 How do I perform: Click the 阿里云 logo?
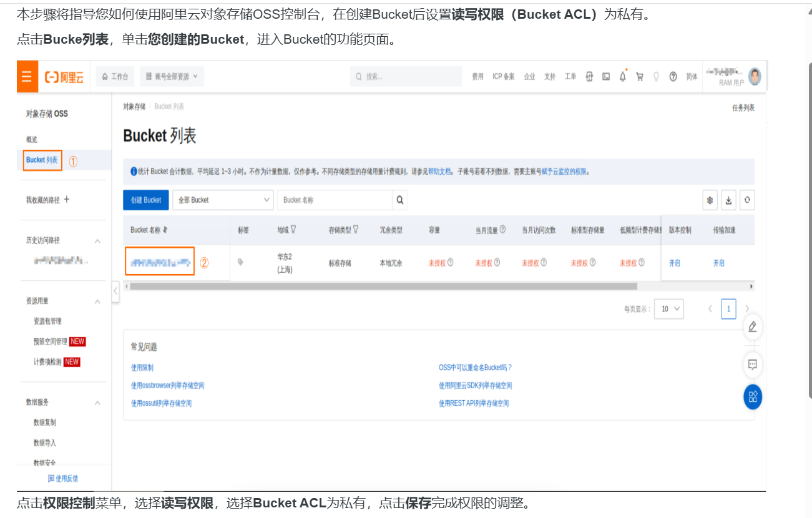(x=64, y=77)
